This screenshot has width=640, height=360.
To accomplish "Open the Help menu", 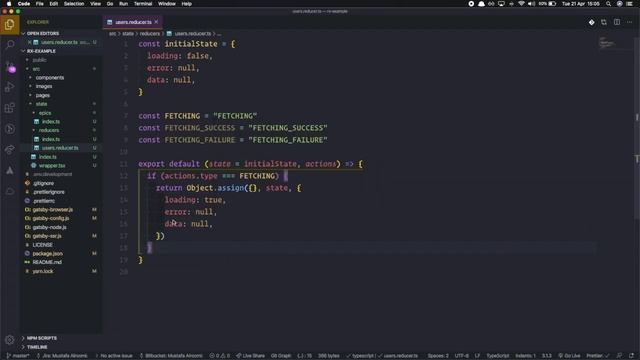I will (187, 4).
